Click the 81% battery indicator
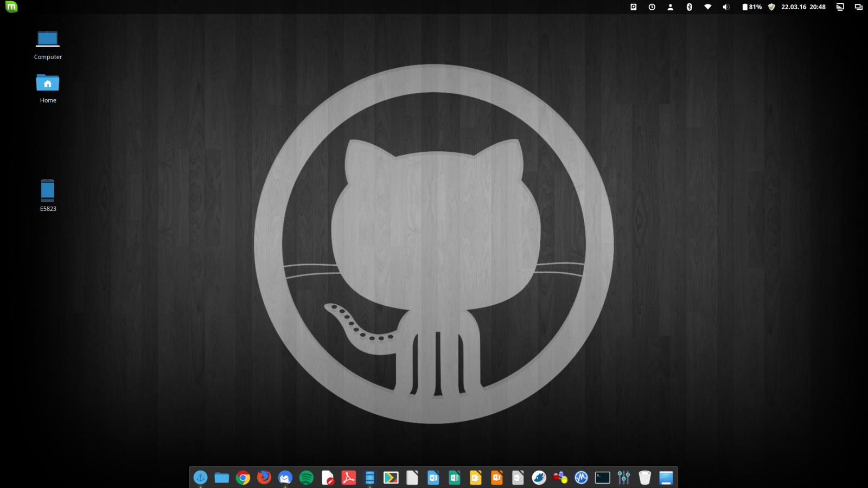Screen dimensions: 868x488 click(752, 7)
